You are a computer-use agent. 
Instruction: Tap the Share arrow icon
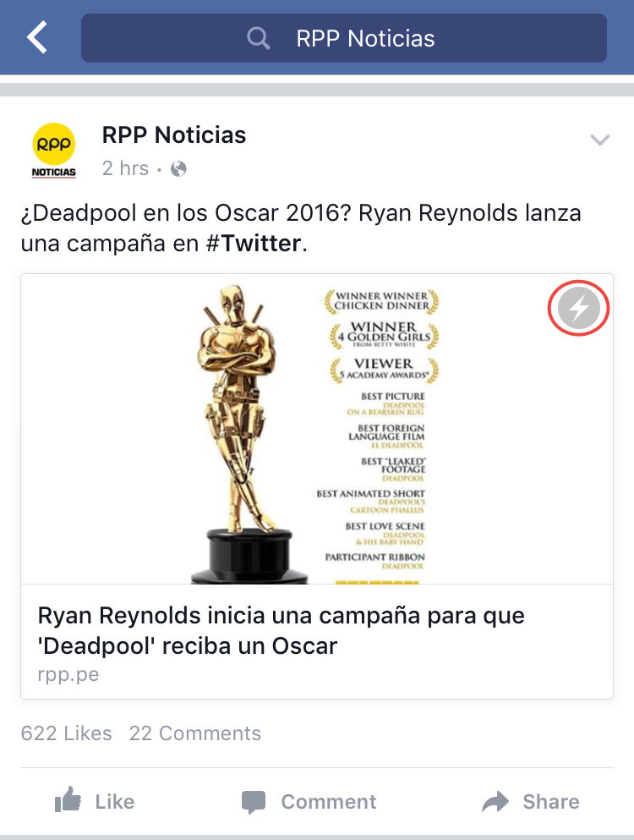pos(495,801)
